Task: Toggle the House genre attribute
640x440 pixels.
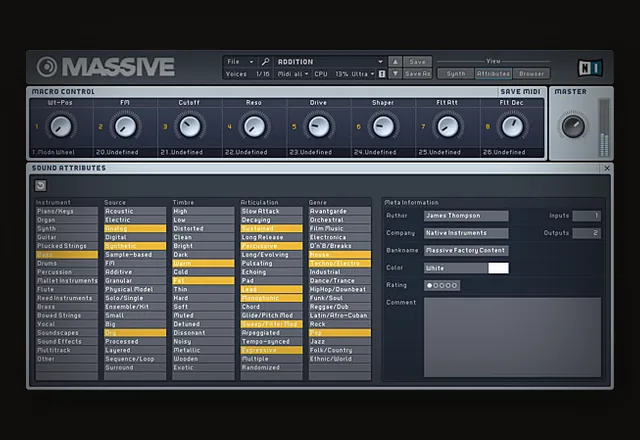Action: click(x=340, y=255)
